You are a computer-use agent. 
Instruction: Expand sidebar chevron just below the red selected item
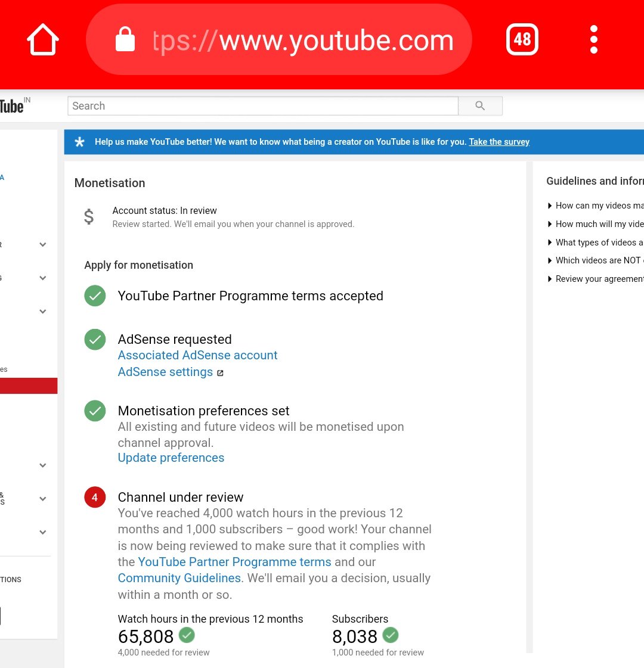pos(42,465)
